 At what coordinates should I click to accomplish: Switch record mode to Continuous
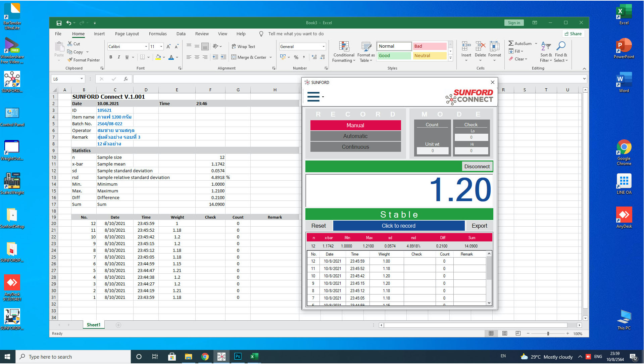[x=355, y=147]
